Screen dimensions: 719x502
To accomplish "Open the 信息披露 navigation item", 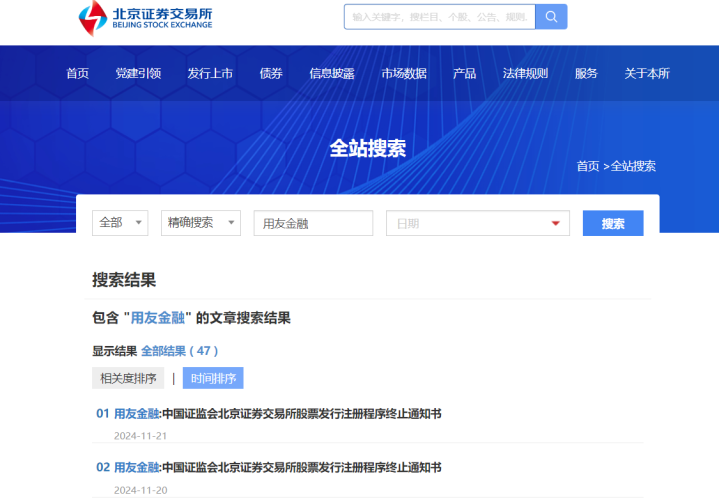I will pyautogui.click(x=332, y=73).
